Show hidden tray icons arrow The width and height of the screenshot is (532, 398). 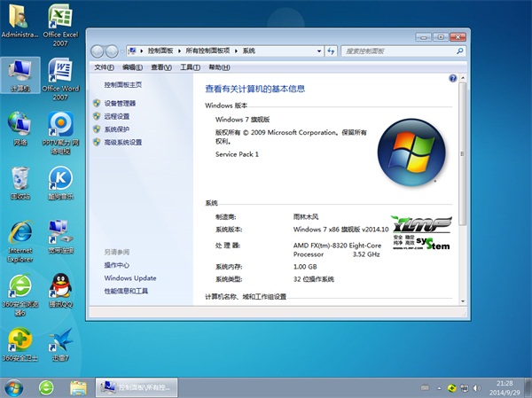(x=440, y=388)
